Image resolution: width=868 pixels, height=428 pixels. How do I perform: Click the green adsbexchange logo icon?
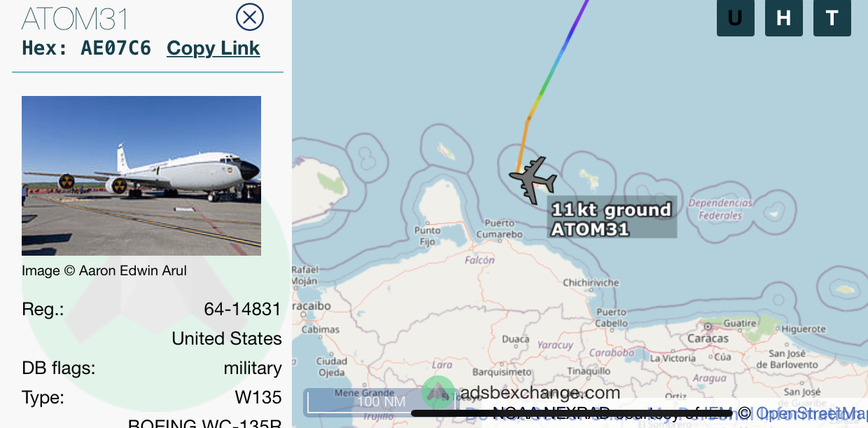[x=438, y=393]
